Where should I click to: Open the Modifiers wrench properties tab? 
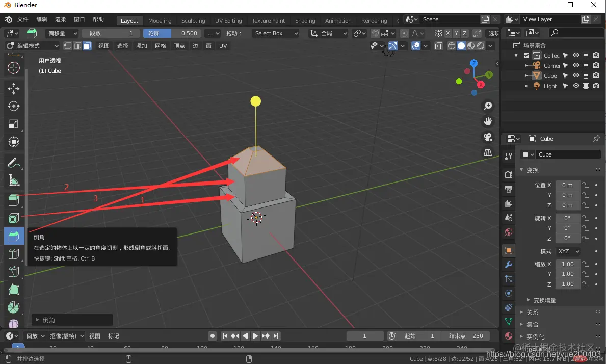coord(509,265)
